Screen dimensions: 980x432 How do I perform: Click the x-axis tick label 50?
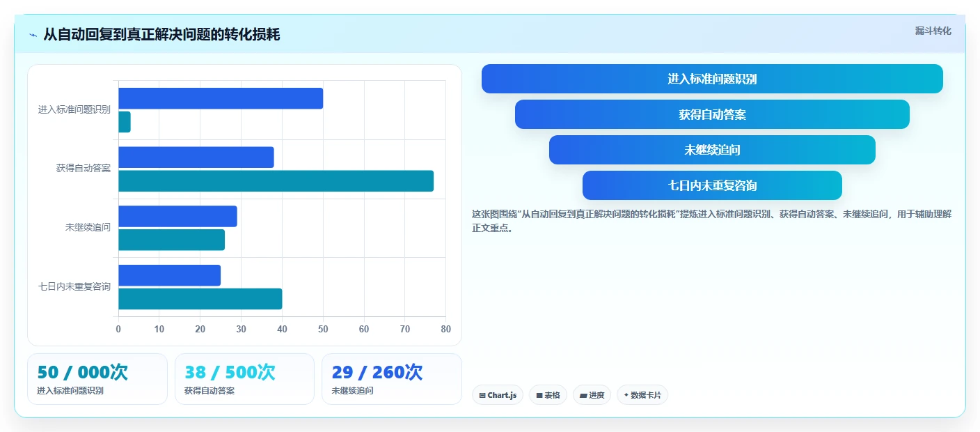tap(323, 329)
